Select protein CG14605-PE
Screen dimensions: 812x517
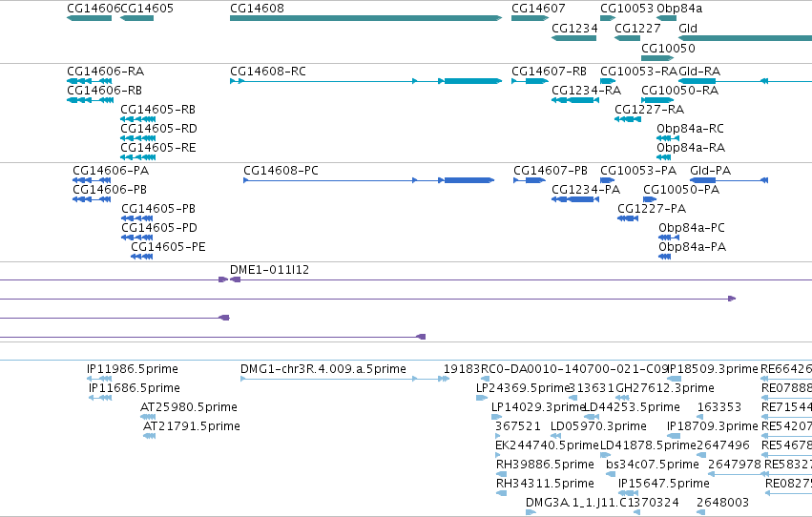(x=142, y=257)
